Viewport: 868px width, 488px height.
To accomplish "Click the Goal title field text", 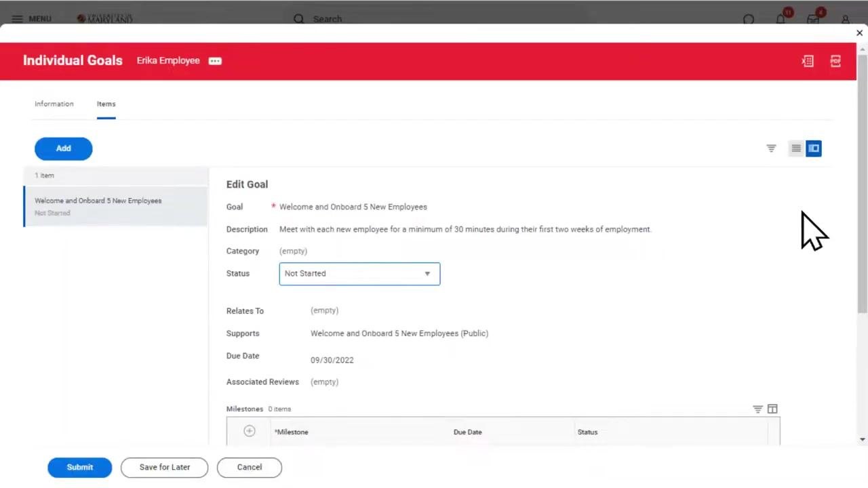I will [x=353, y=207].
